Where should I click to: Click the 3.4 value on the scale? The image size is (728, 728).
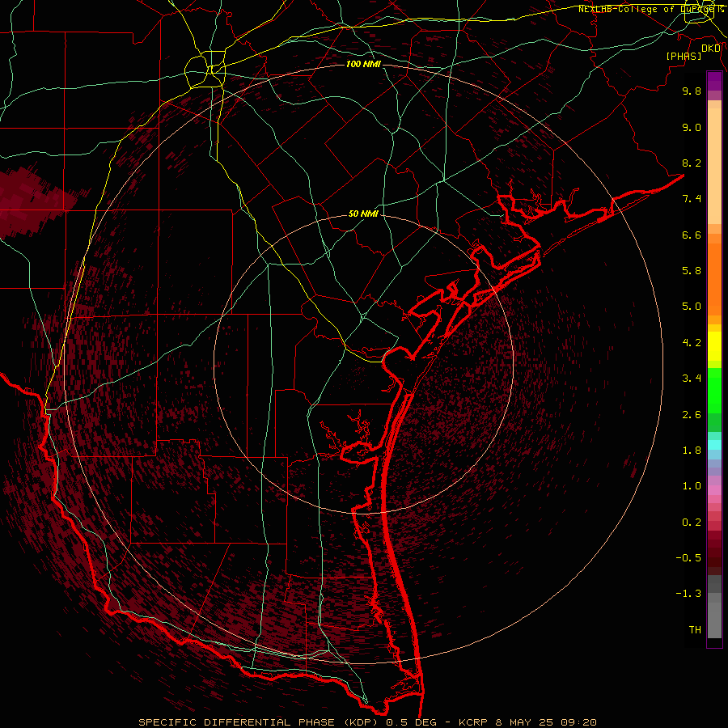pyautogui.click(x=692, y=379)
